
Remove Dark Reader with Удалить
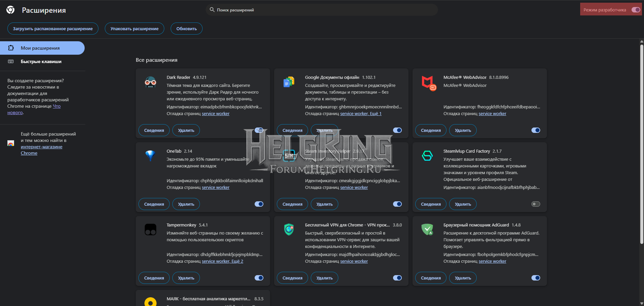click(186, 130)
